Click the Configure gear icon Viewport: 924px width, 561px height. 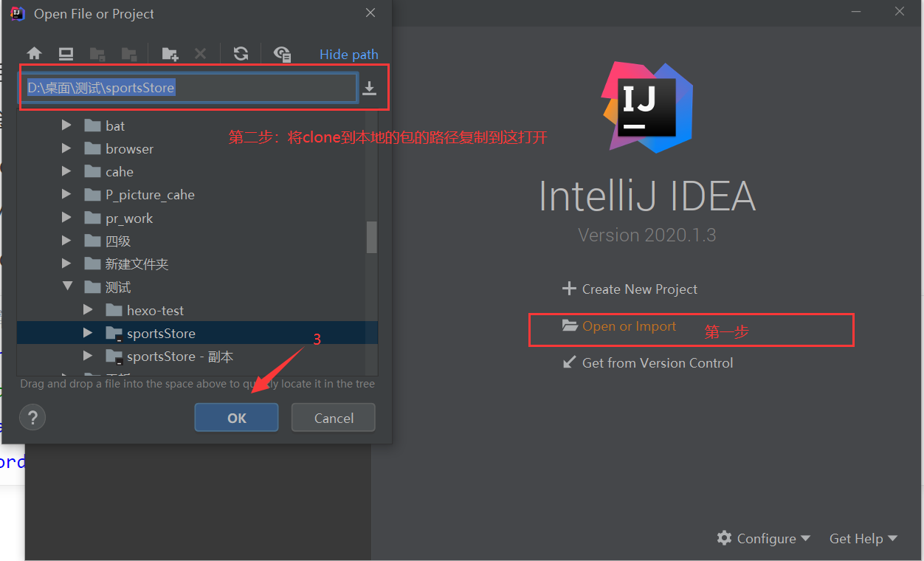(x=725, y=538)
